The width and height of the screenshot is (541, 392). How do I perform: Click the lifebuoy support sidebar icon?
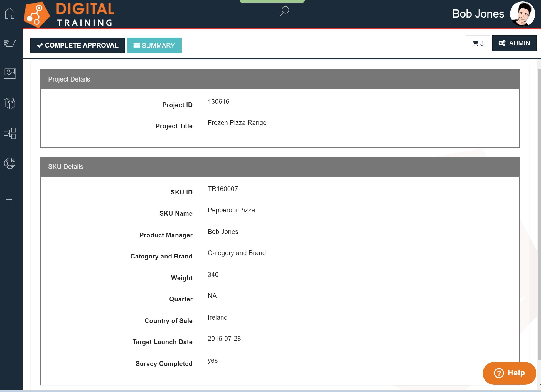tap(10, 163)
